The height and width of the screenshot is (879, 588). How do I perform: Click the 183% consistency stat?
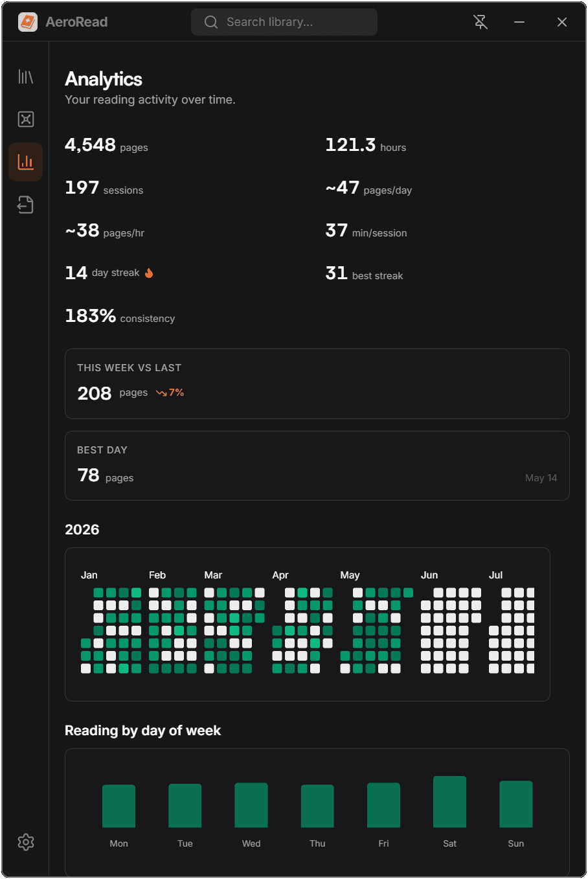(120, 317)
